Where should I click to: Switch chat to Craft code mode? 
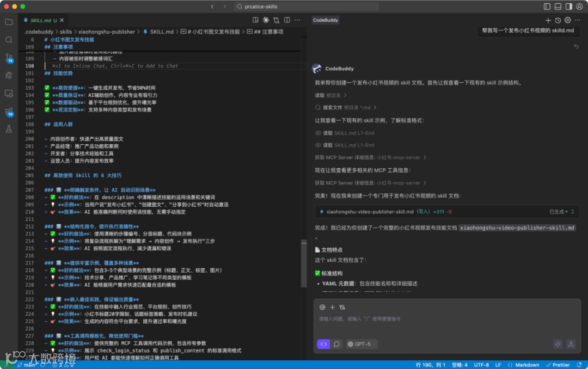point(323,344)
